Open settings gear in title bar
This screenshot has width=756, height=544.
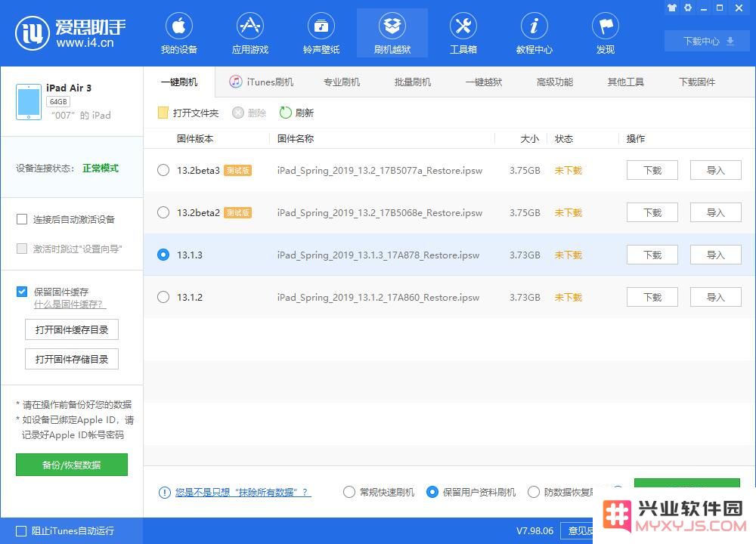(688, 8)
